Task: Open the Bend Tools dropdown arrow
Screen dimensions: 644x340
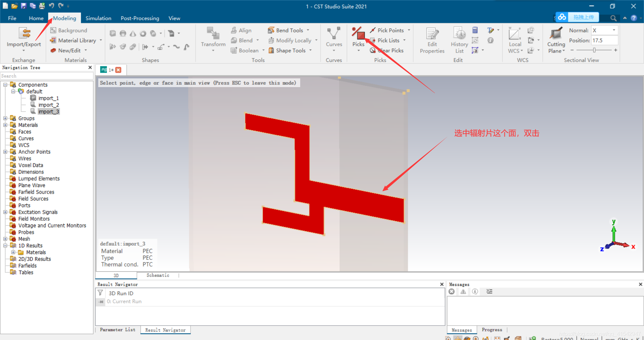Action: [308, 30]
